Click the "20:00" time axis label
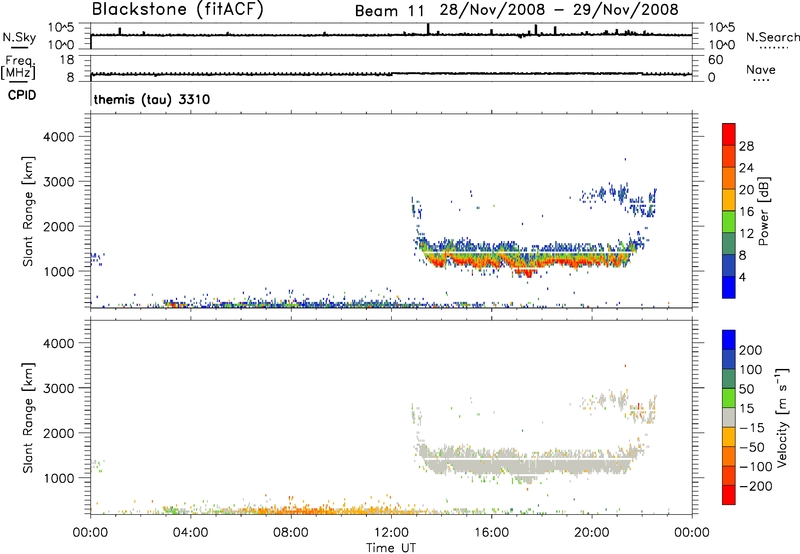Viewport: 800px width, 554px height. point(592,533)
